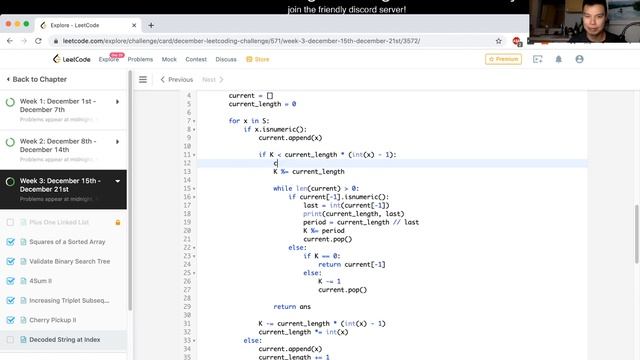Reload the page with the refresh icon

tap(38, 41)
